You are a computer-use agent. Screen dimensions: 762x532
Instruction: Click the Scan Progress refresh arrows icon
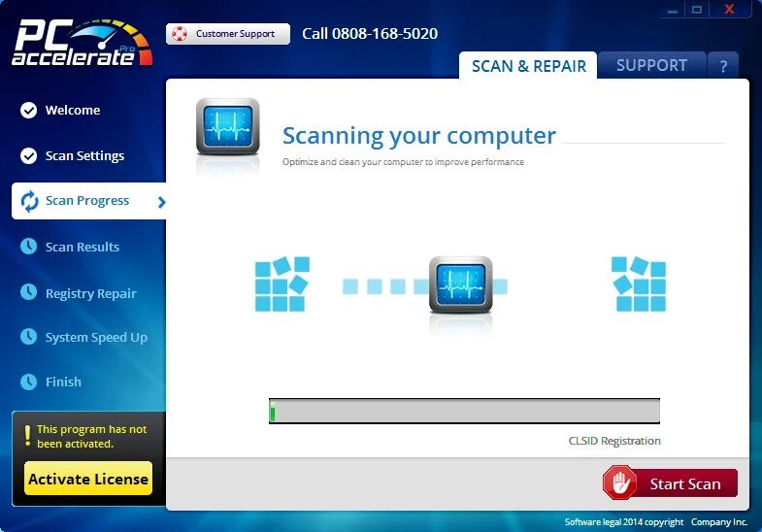pos(29,201)
